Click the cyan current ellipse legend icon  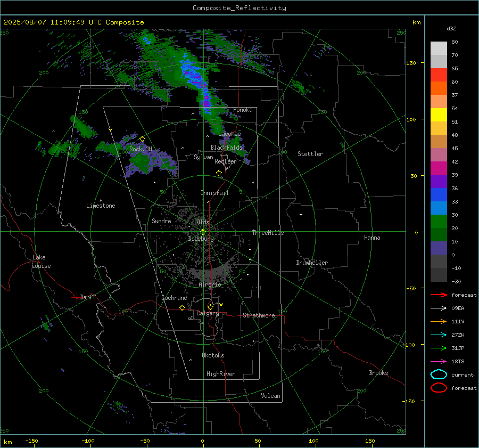(439, 374)
